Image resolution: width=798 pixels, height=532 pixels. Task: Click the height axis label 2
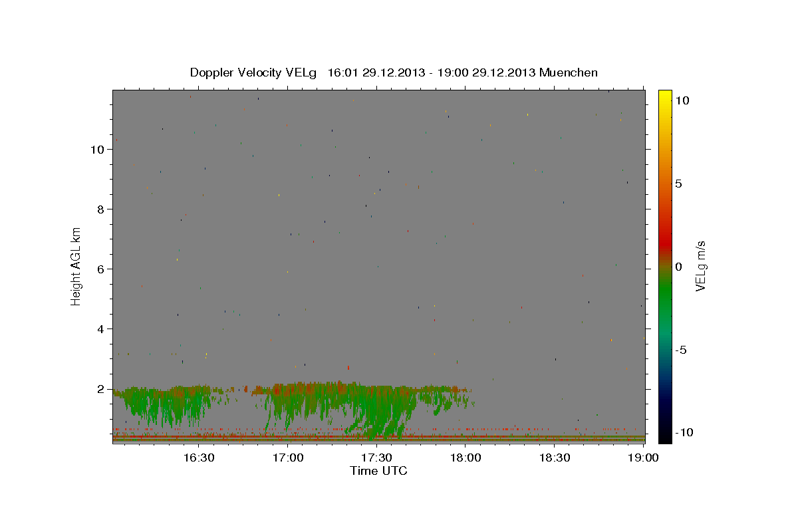pos(100,389)
